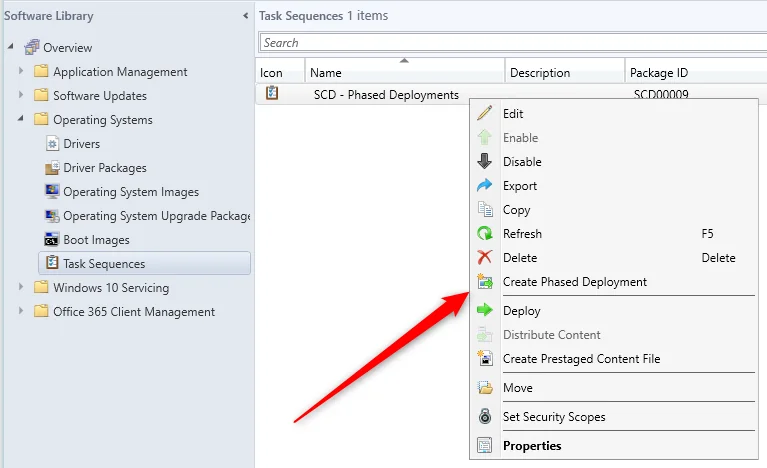This screenshot has height=468, width=767.
Task: Open Operating System Images tree item
Action: (131, 192)
